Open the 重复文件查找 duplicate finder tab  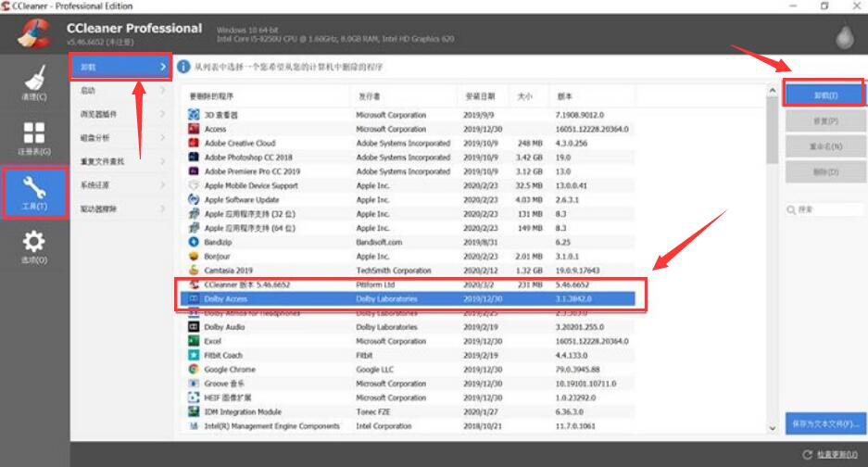pos(120,161)
